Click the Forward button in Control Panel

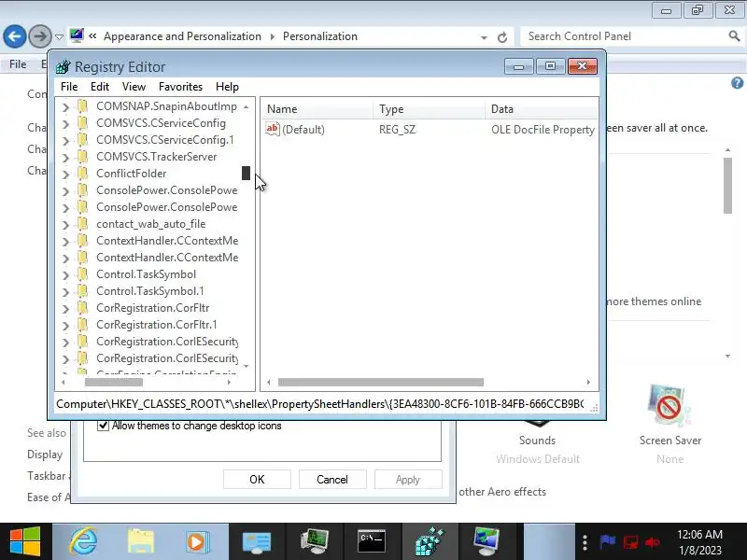point(40,36)
